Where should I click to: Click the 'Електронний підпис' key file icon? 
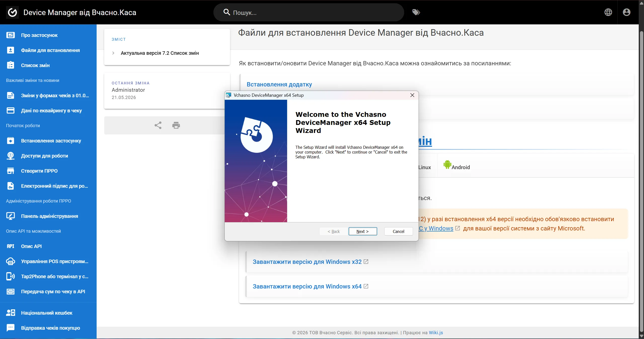click(x=11, y=186)
